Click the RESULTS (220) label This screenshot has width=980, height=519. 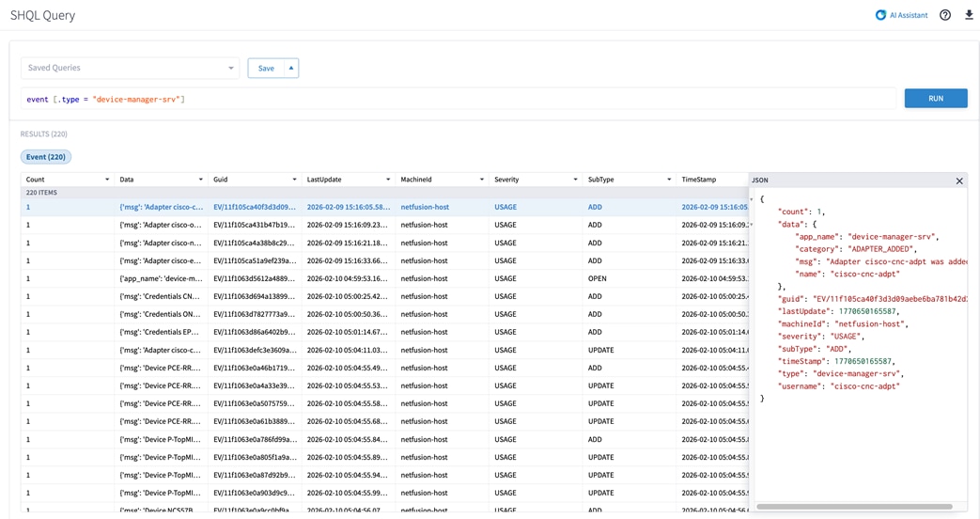coord(44,134)
